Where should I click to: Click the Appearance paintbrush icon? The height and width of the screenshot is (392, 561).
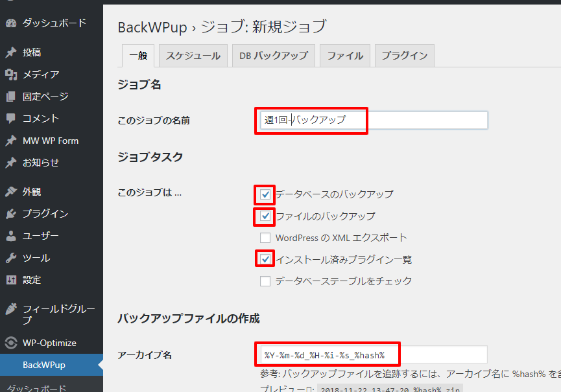(11, 192)
